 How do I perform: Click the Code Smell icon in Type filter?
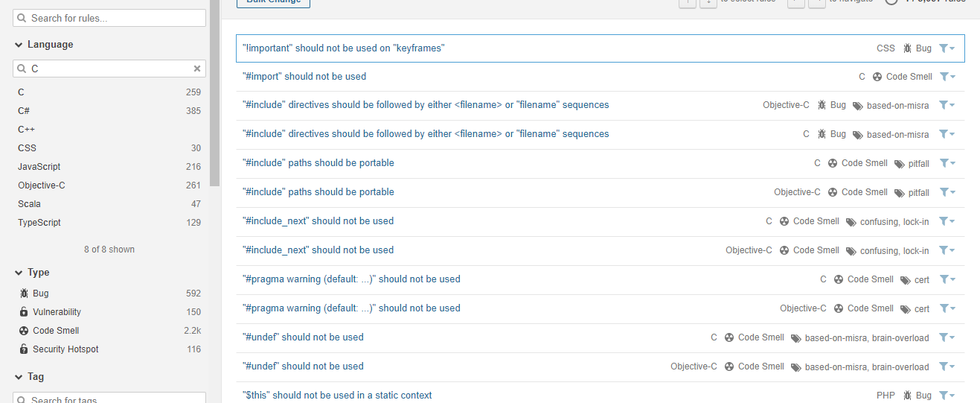tap(24, 331)
